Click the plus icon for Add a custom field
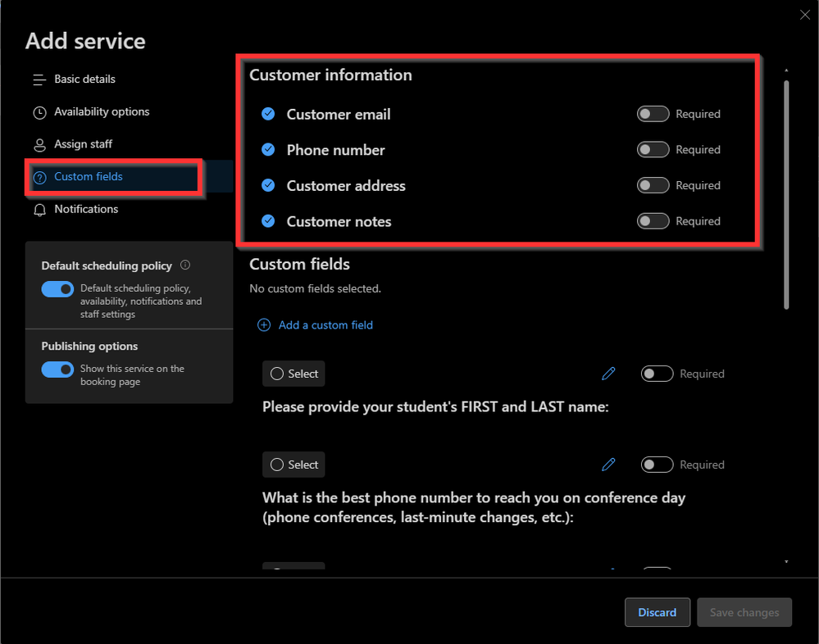 tap(264, 325)
